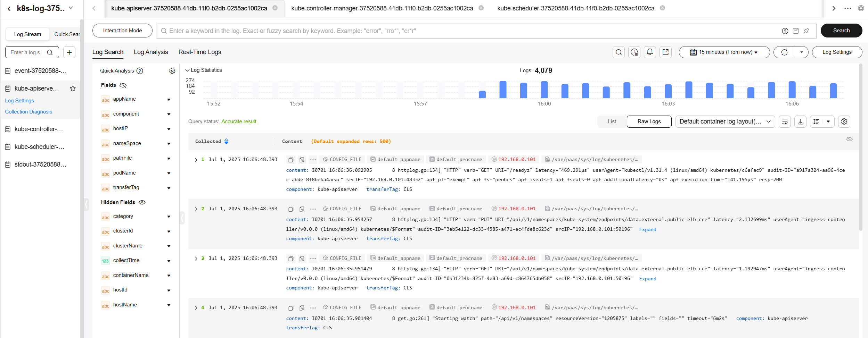Screen dimensions: 868x338
Task: Open Quick Analysis help tooltip icon
Action: (x=140, y=71)
